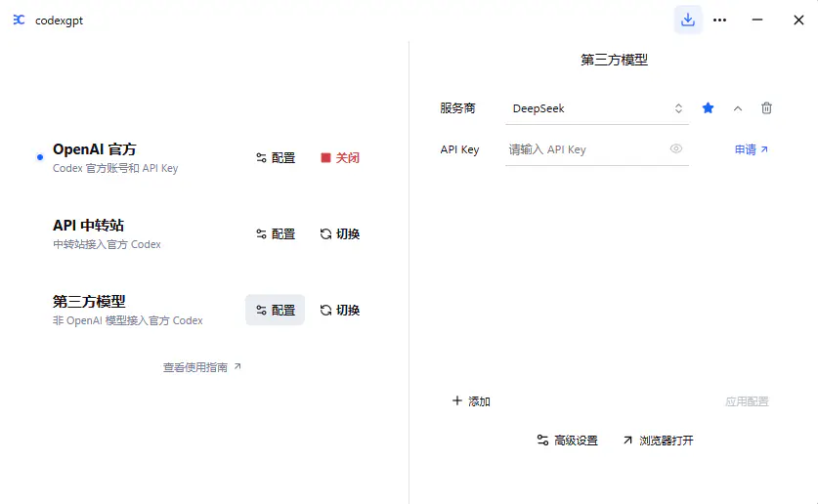
Task: Open the 查看使用指南 link
Action: (202, 367)
